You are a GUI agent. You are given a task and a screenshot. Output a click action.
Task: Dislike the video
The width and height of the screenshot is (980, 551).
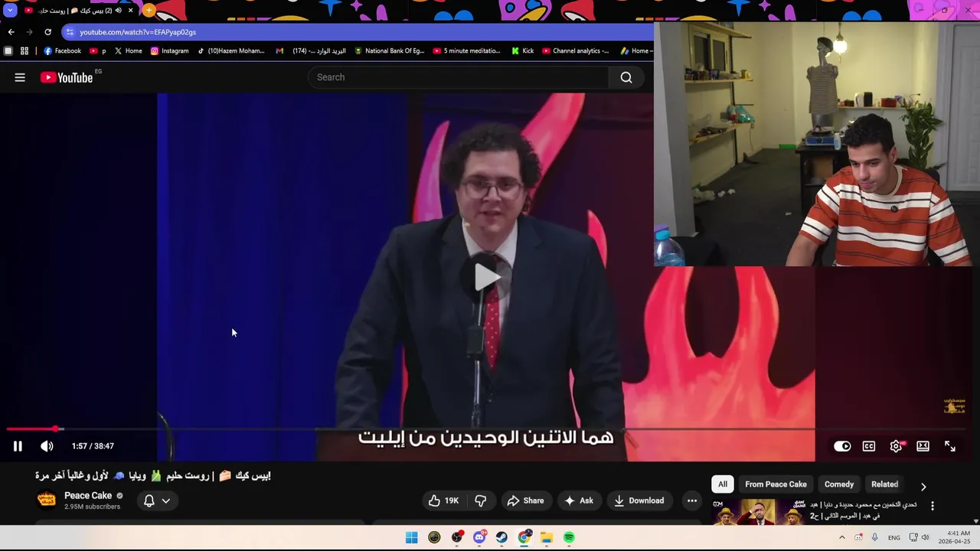pyautogui.click(x=481, y=500)
